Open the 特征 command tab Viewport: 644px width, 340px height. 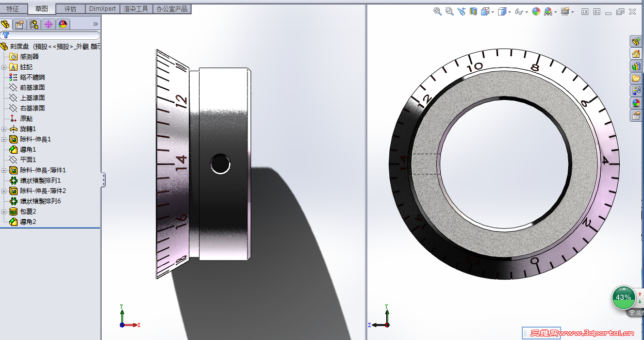pos(13,9)
